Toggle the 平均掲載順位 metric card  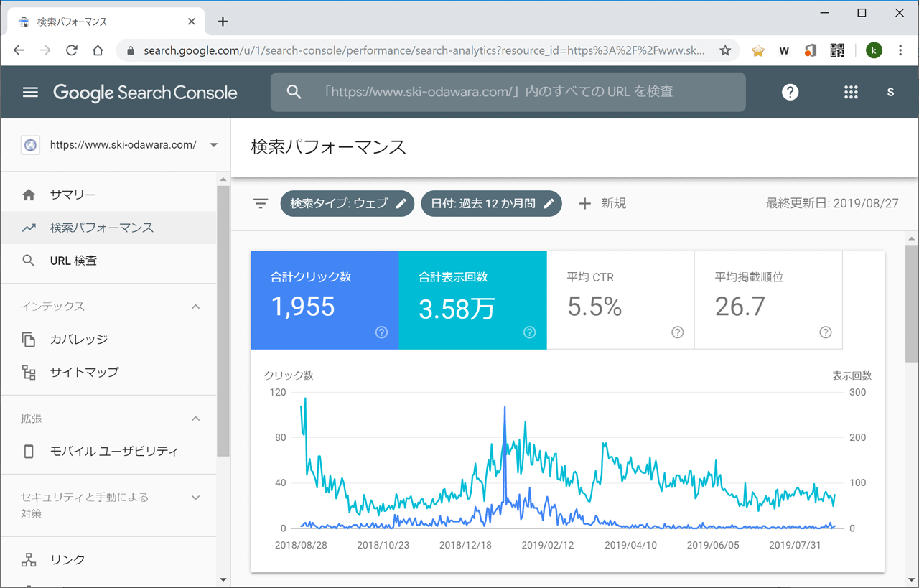(x=768, y=300)
